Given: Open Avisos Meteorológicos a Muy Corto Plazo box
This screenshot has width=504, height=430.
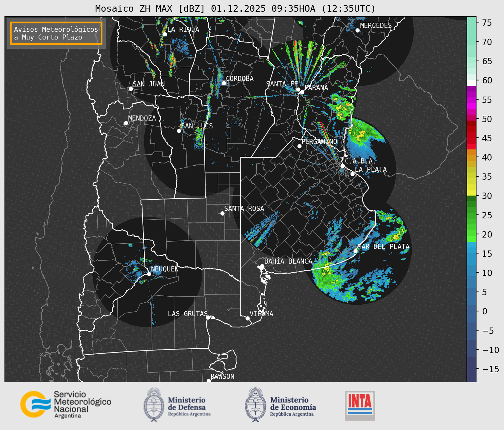Looking at the screenshot, I should pyautogui.click(x=56, y=33).
